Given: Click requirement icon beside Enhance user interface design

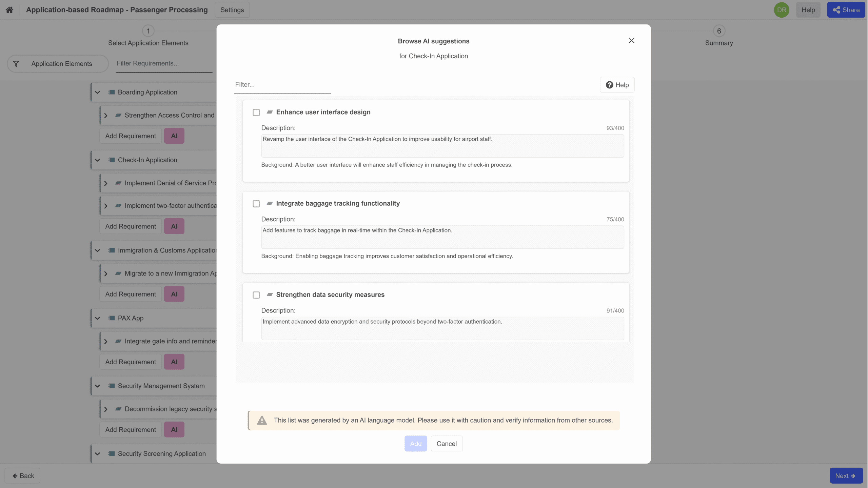Looking at the screenshot, I should [270, 112].
